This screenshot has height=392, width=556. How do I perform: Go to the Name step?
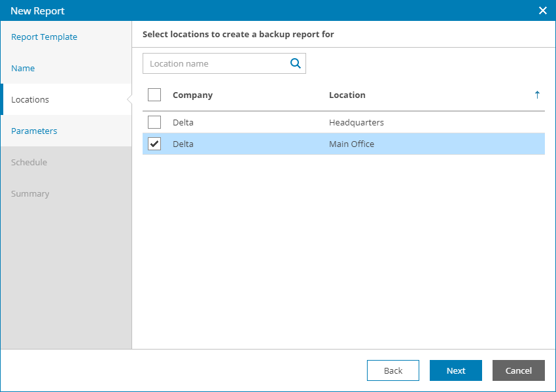(x=23, y=69)
